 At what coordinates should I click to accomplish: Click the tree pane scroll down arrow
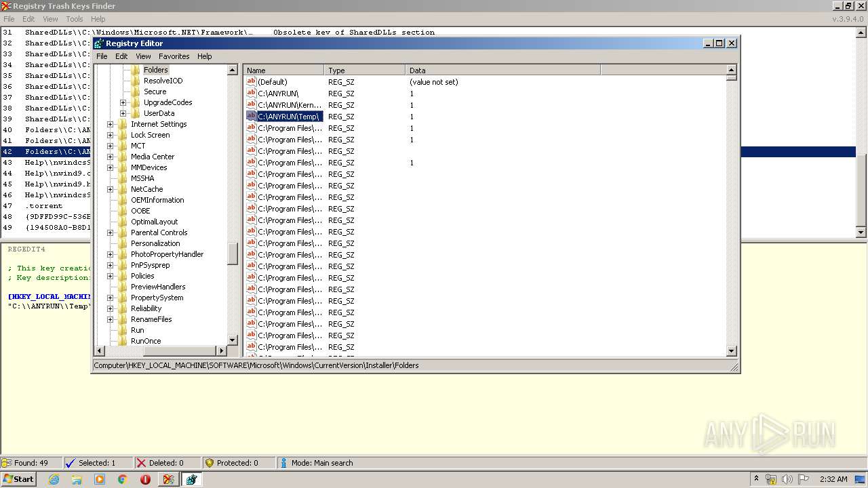(x=233, y=340)
